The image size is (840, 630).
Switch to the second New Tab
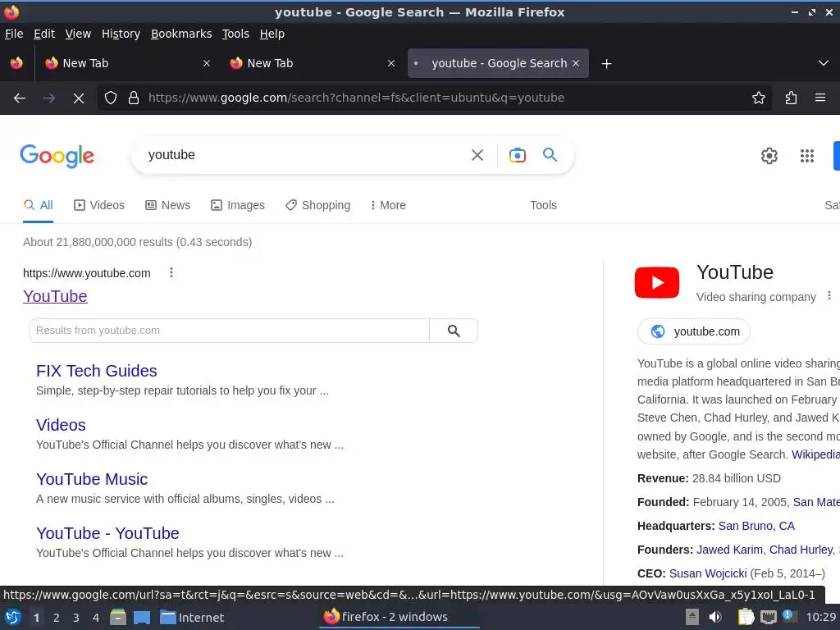313,63
